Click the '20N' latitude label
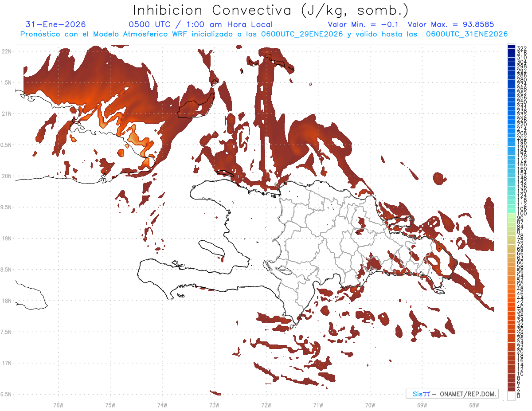532x411 pixels. tap(7, 176)
